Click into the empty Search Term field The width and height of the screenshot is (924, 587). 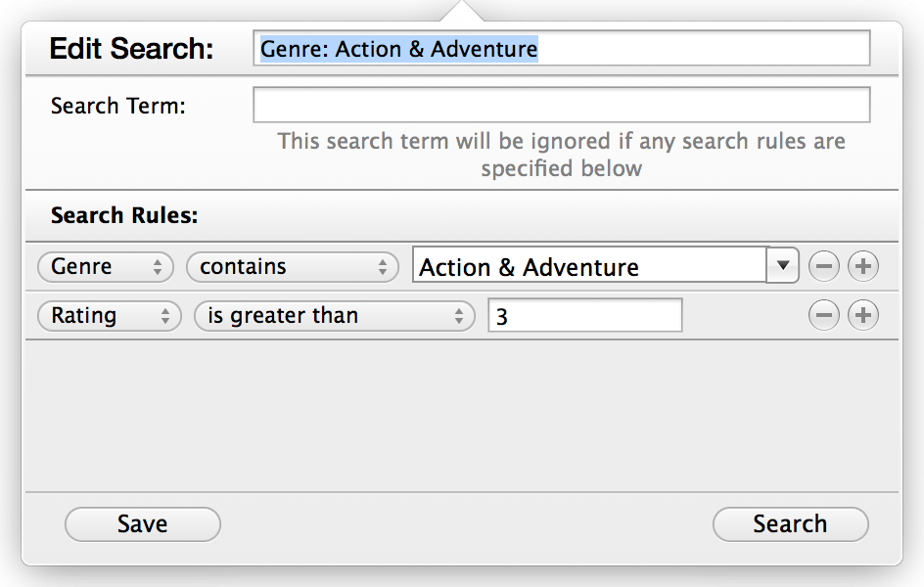click(561, 105)
